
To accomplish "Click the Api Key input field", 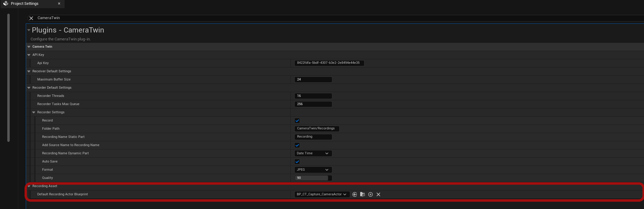I will click(x=329, y=63).
